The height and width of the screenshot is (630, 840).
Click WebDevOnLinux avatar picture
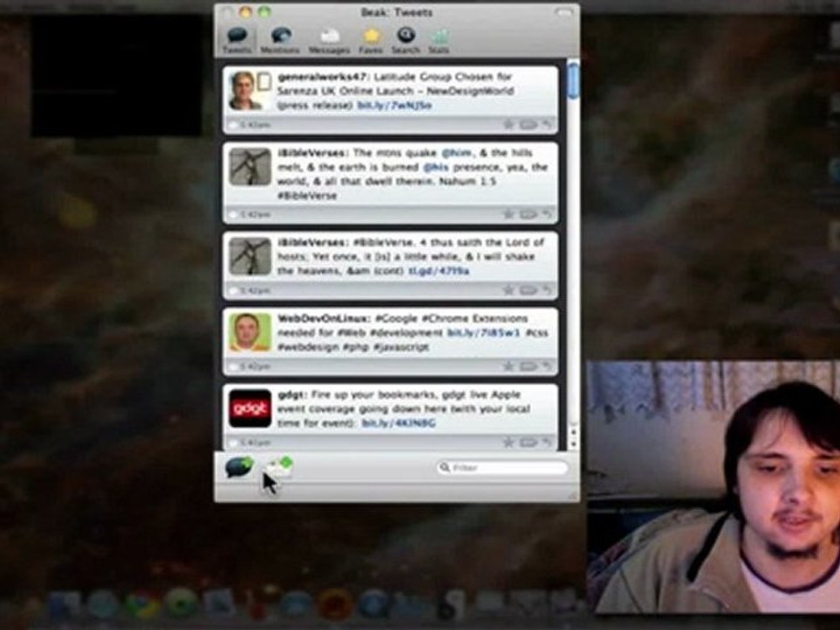click(250, 332)
